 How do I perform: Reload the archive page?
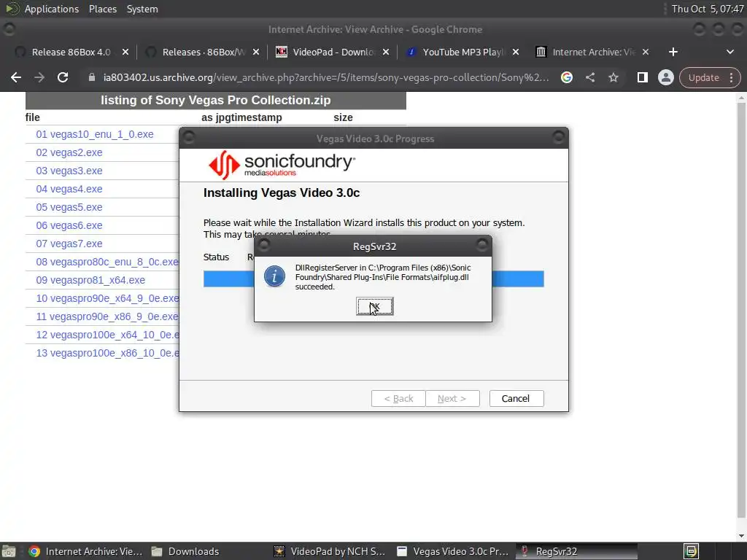[63, 77]
